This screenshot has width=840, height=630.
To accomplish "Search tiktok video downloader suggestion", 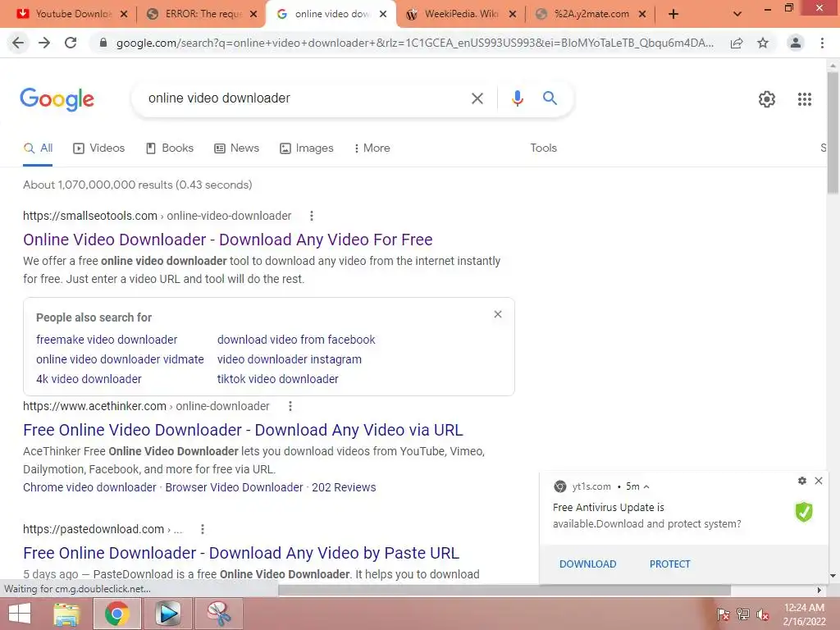I will pyautogui.click(x=277, y=379).
